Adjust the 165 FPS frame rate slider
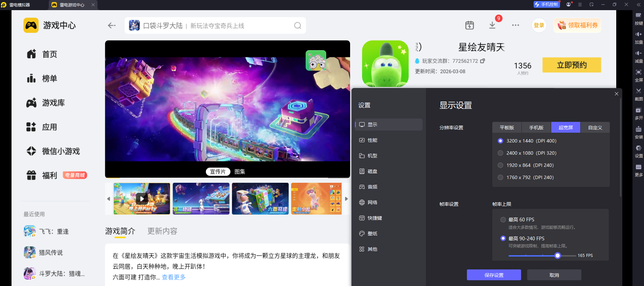644x286 pixels. pos(558,256)
